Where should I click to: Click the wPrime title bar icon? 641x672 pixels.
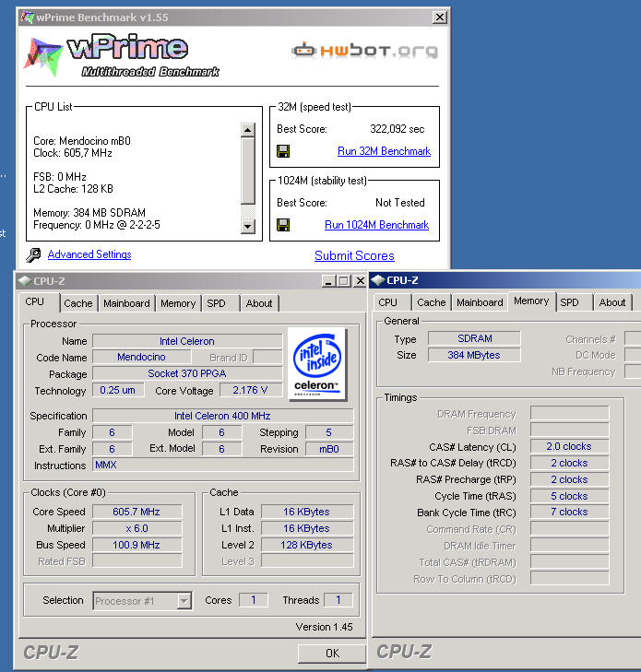tap(27, 18)
